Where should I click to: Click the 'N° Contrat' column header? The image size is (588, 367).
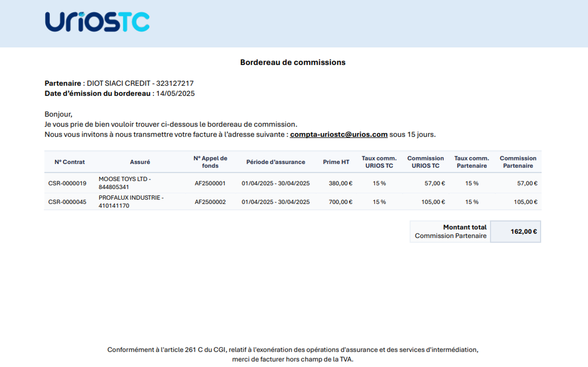coord(70,162)
